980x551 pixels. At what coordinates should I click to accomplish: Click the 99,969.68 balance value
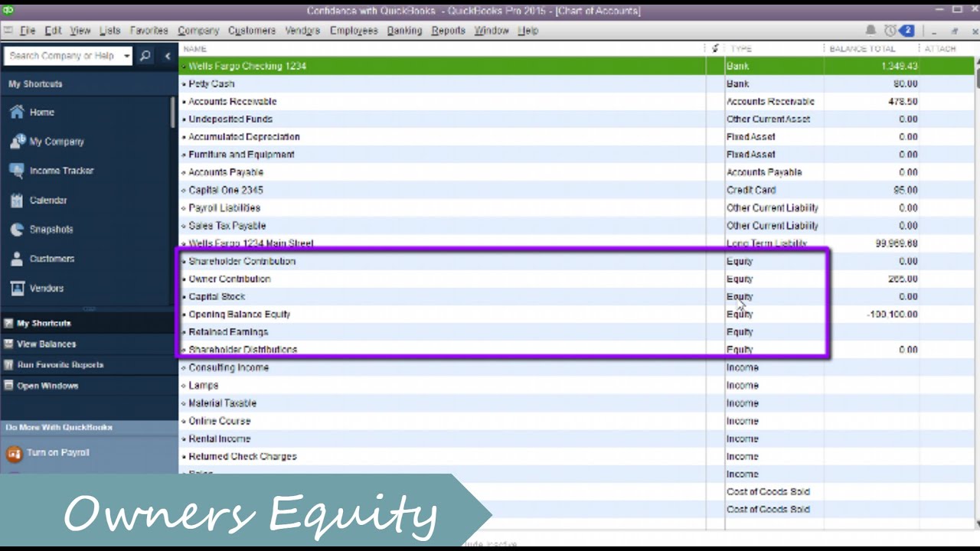[x=896, y=243]
